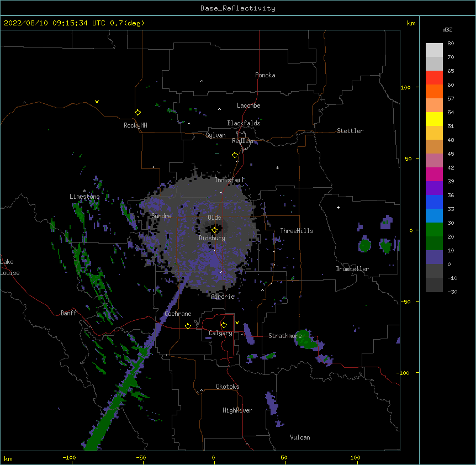476x465 pixels.
Task: Click the Innisfail city label
Action: pos(229,180)
